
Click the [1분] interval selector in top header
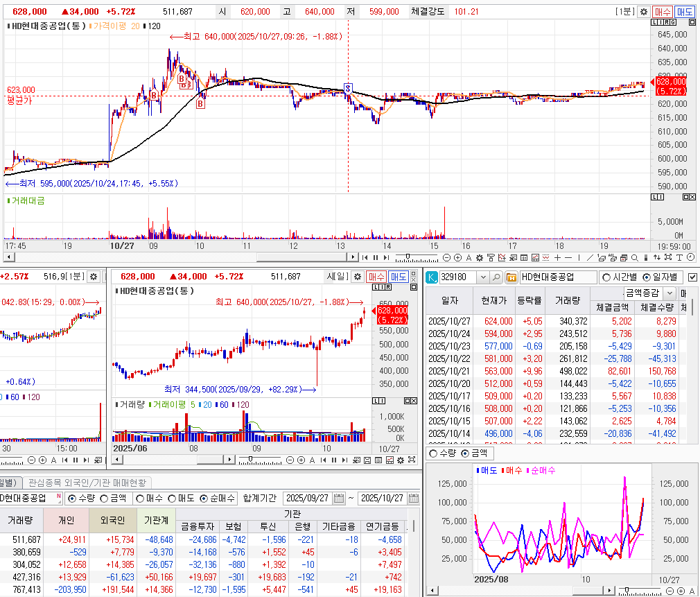coord(625,12)
